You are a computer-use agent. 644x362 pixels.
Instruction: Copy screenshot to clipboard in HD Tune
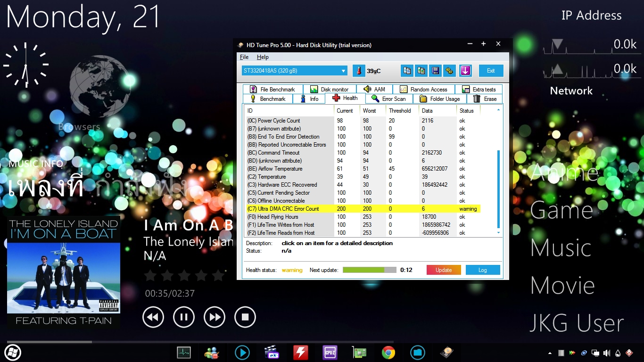point(421,71)
